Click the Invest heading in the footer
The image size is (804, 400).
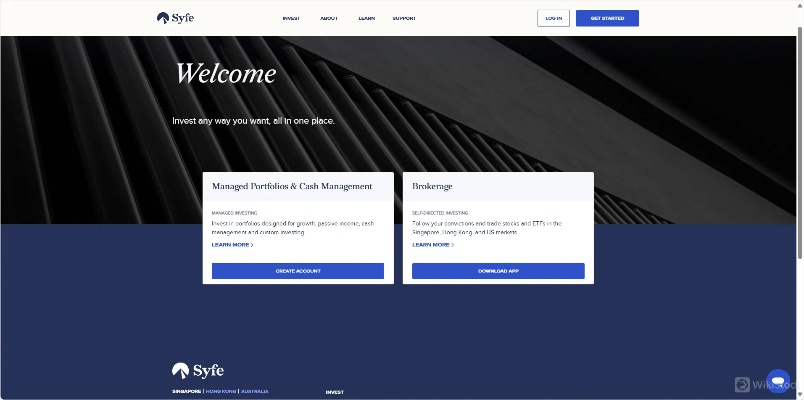[334, 392]
